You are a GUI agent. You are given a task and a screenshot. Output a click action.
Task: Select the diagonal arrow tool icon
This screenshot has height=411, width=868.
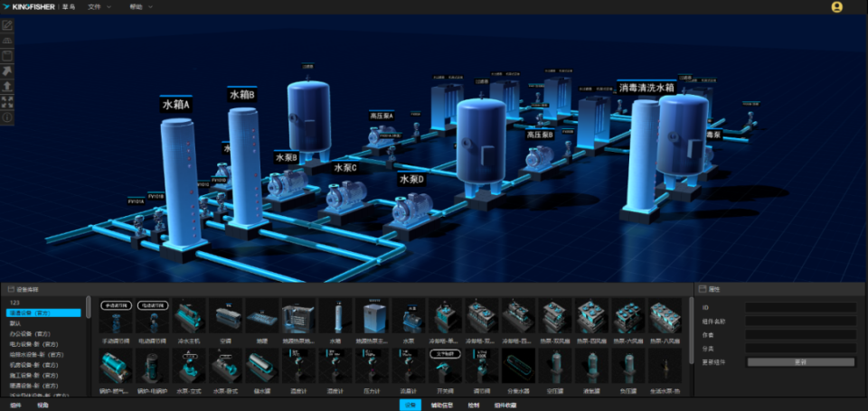[7, 71]
